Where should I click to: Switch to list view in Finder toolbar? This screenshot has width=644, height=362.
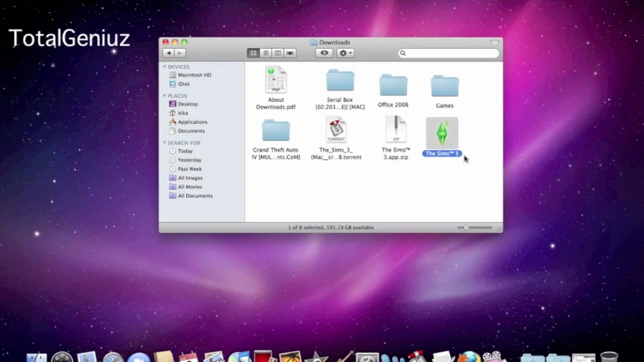click(266, 53)
